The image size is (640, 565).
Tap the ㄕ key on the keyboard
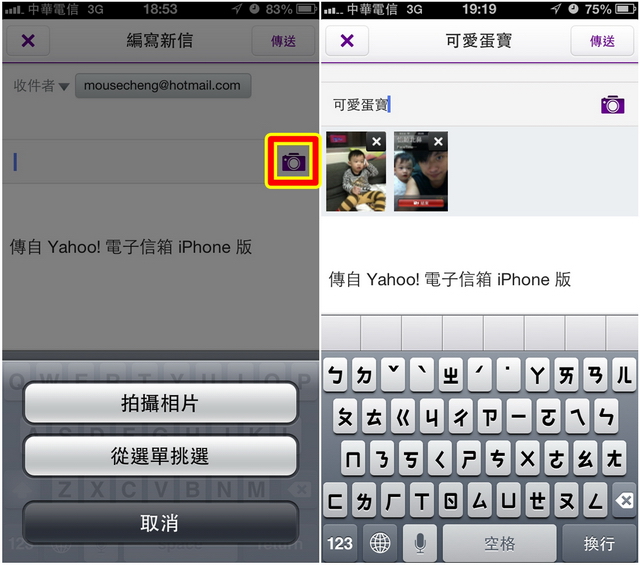click(469, 459)
